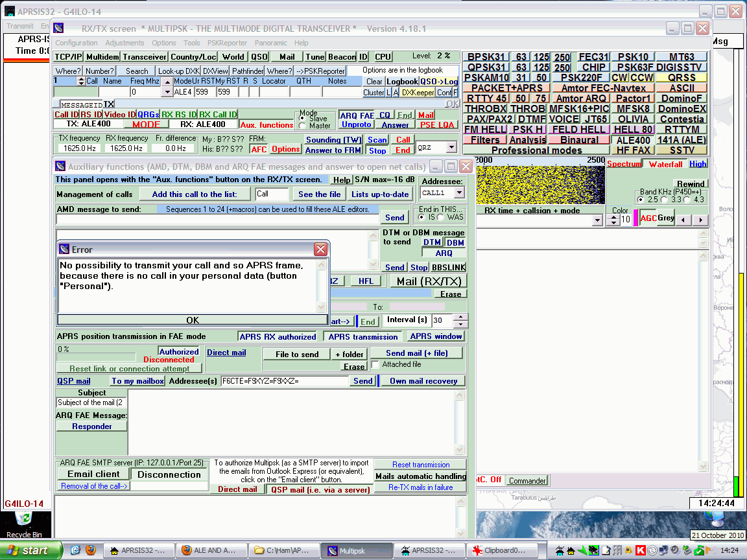Select the BPSK31 mode button
747x560 pixels.
click(486, 57)
